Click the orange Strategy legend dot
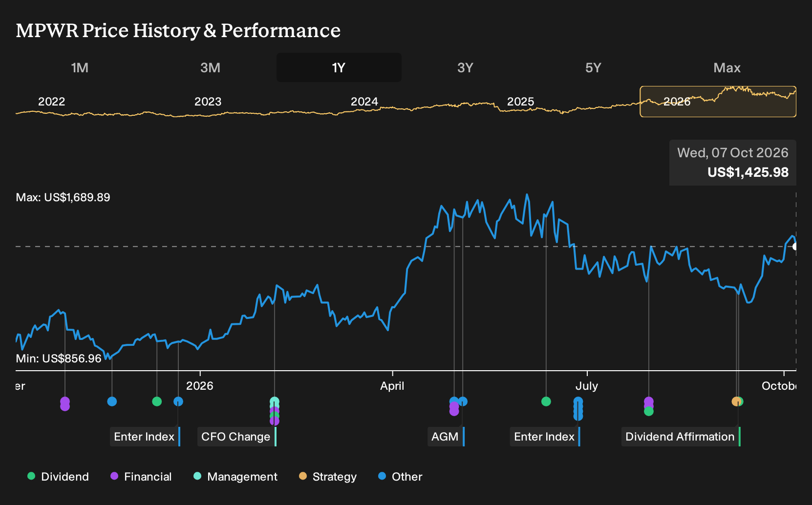Screen dimensions: 812x505 (303, 476)
